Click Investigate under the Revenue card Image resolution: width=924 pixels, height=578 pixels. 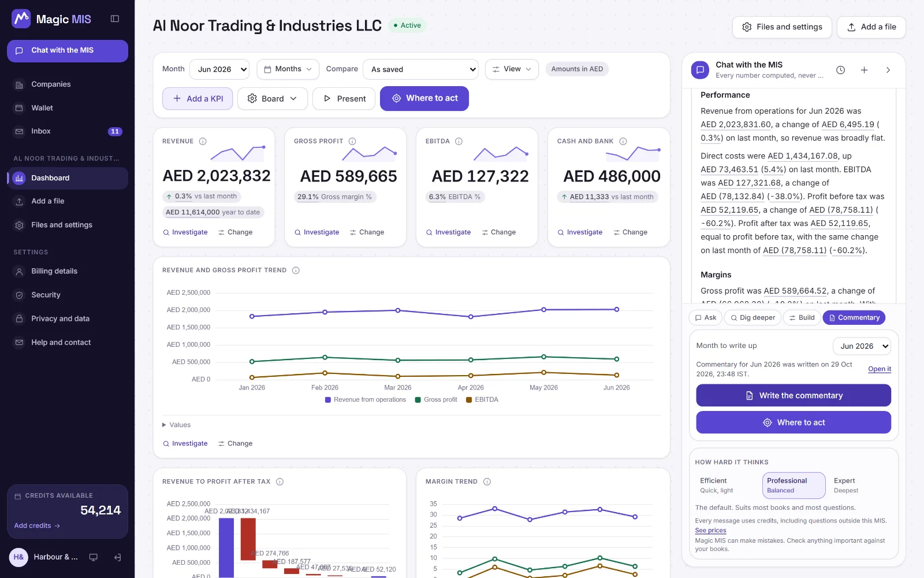pos(185,232)
